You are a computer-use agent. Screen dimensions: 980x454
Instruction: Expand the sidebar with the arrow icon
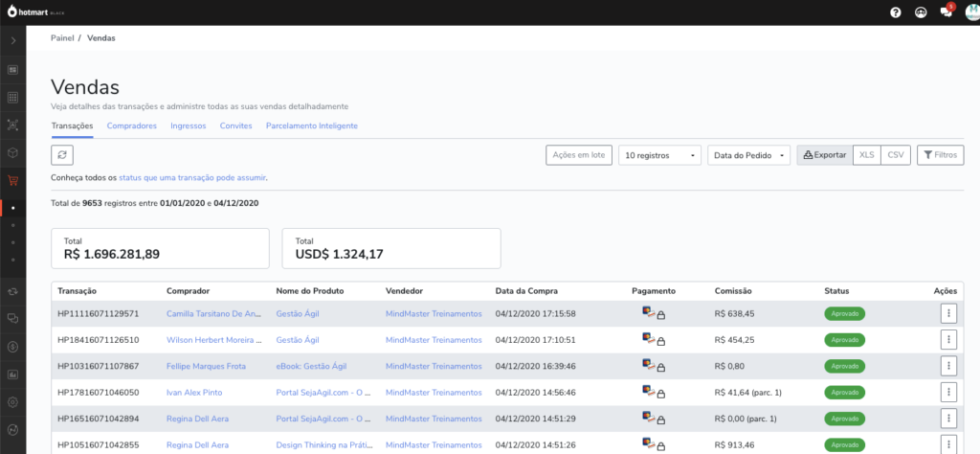(13, 40)
